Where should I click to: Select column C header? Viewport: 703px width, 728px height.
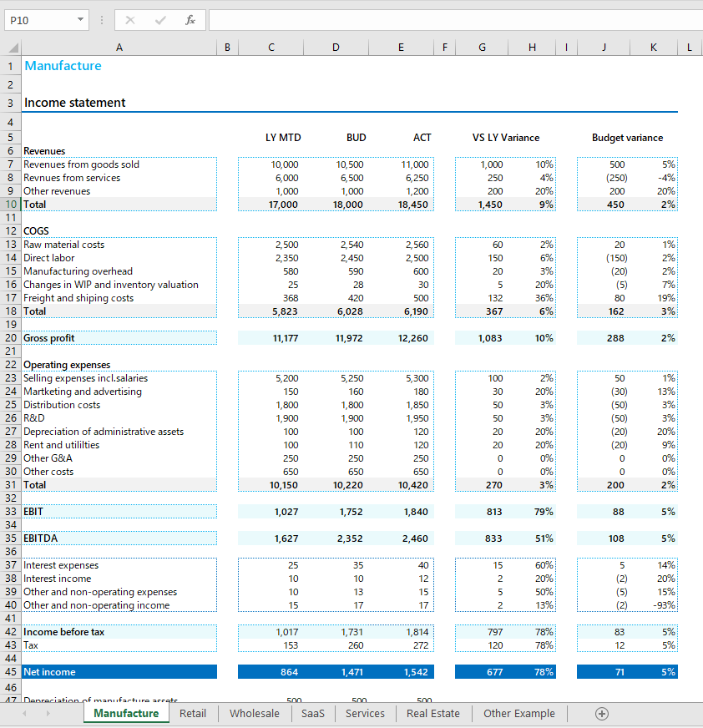tap(271, 48)
